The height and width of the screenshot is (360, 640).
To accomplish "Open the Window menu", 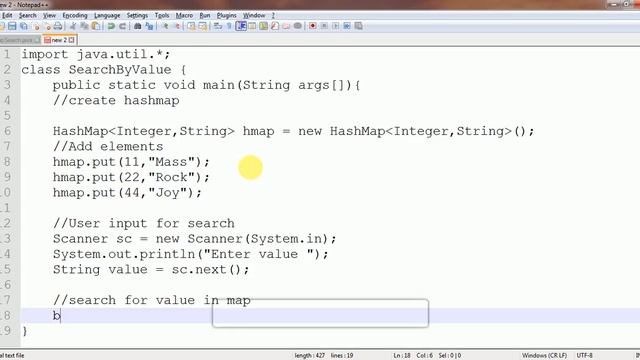I will pyautogui.click(x=254, y=16).
